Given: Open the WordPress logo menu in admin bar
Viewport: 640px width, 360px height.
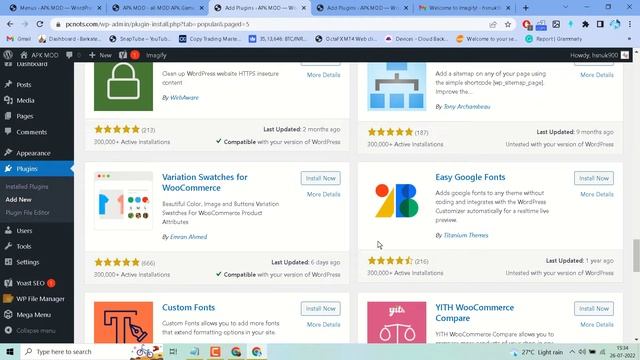Looking at the screenshot, I should click(x=8, y=55).
